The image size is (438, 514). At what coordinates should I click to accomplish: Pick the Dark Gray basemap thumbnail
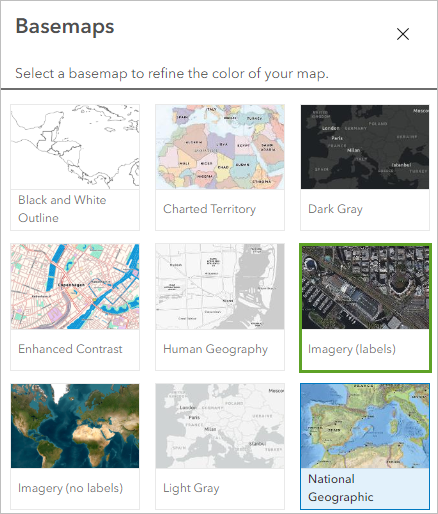[x=365, y=147]
